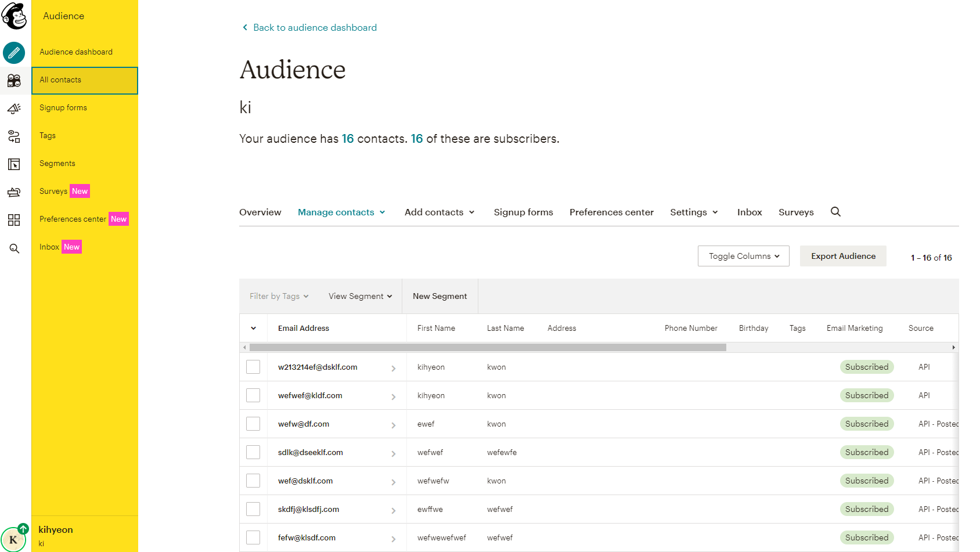The width and height of the screenshot is (980, 552).
Task: Click the 16 contacts count link
Action: [x=348, y=139]
